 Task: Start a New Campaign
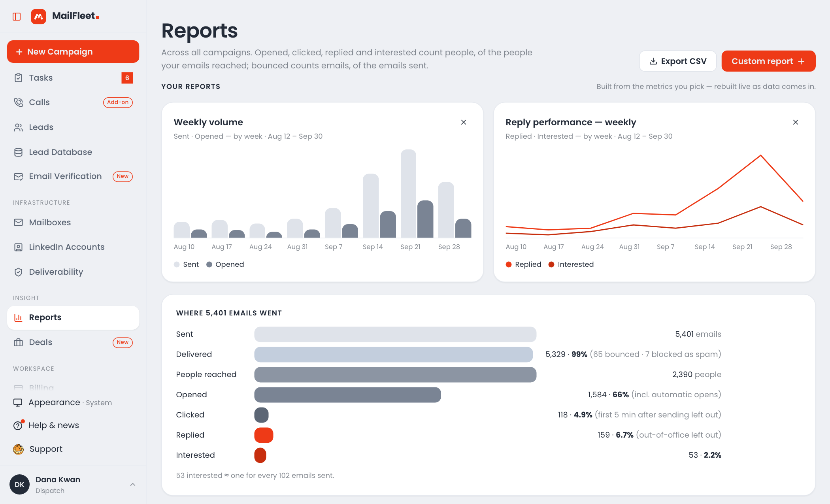click(73, 52)
